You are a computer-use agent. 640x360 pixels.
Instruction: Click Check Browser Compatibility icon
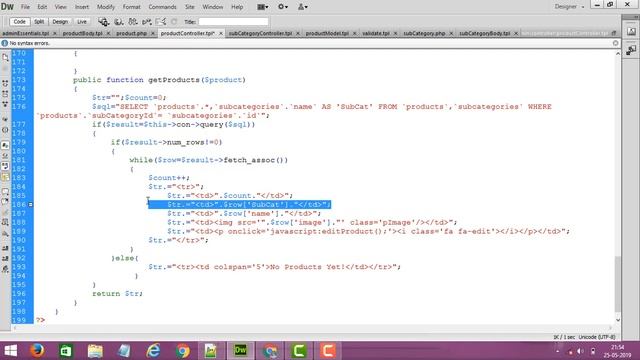click(161, 22)
